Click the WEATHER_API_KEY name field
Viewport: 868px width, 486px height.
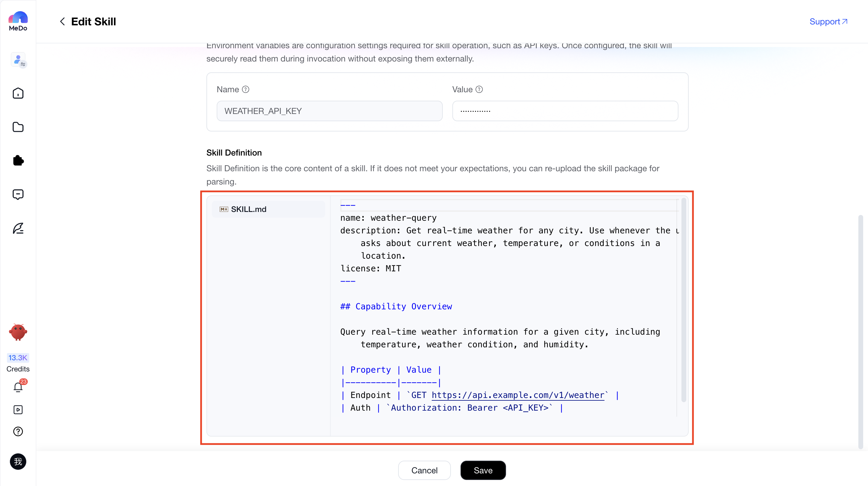click(329, 111)
